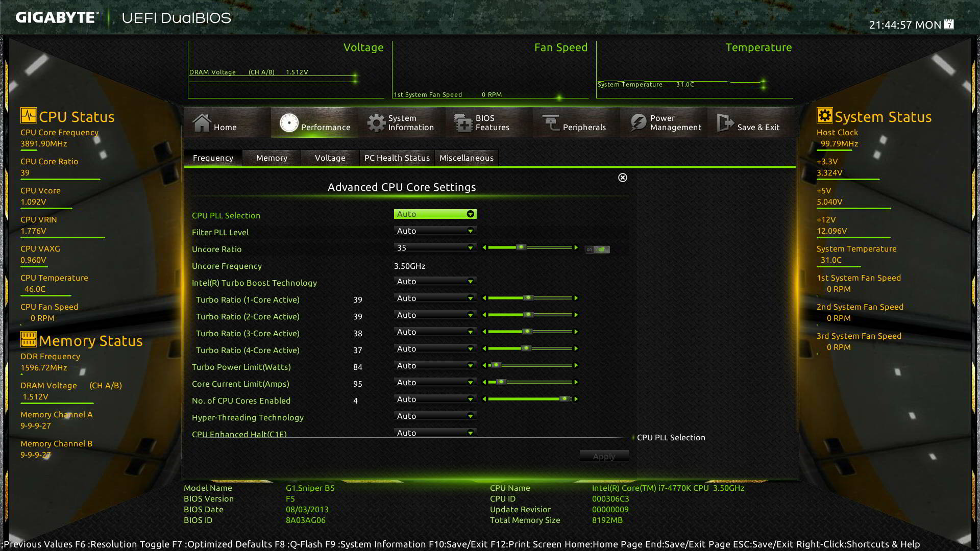Click the CPU Core Frequency 3891.90MHz value
Screen dimensions: 980x551
click(x=44, y=143)
